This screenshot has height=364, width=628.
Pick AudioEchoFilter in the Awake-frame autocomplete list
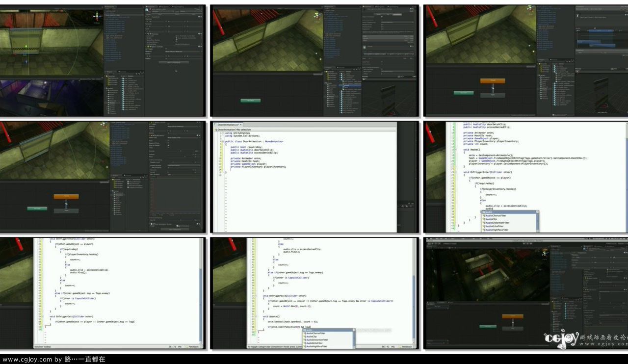point(495,226)
